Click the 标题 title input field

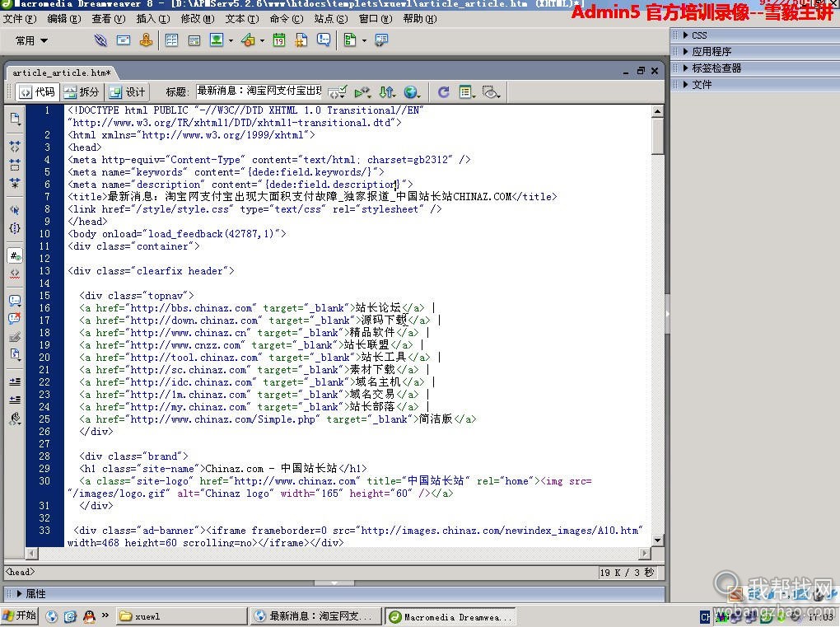tap(259, 91)
